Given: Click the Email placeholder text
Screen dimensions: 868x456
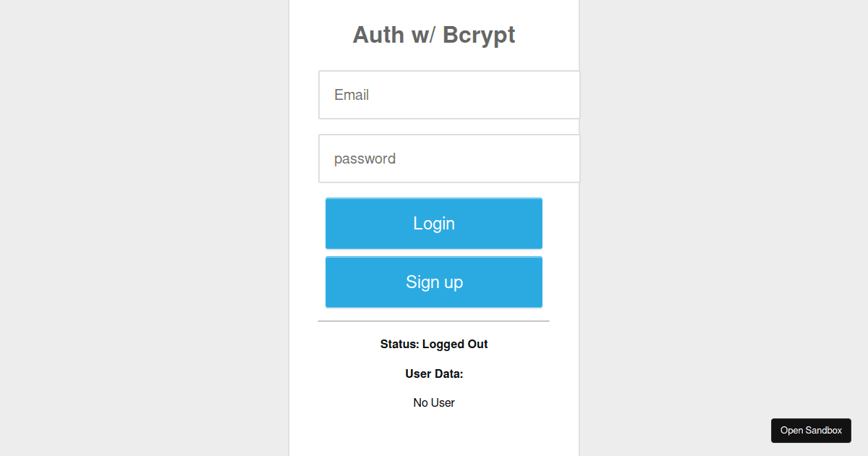Looking at the screenshot, I should point(352,95).
